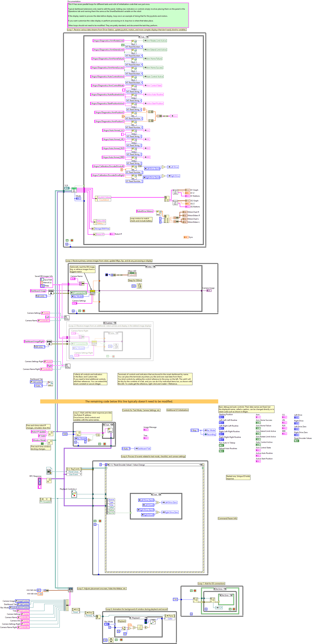Click the IMAQ Create node beside Dashboard Image
Viewport: 312px width, 644px height.
point(51,292)
